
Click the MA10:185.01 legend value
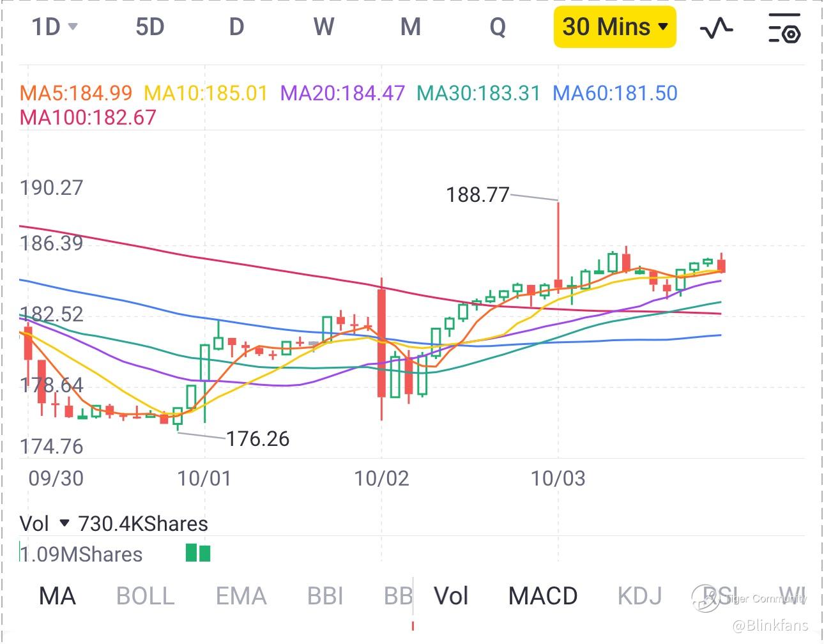point(206,93)
